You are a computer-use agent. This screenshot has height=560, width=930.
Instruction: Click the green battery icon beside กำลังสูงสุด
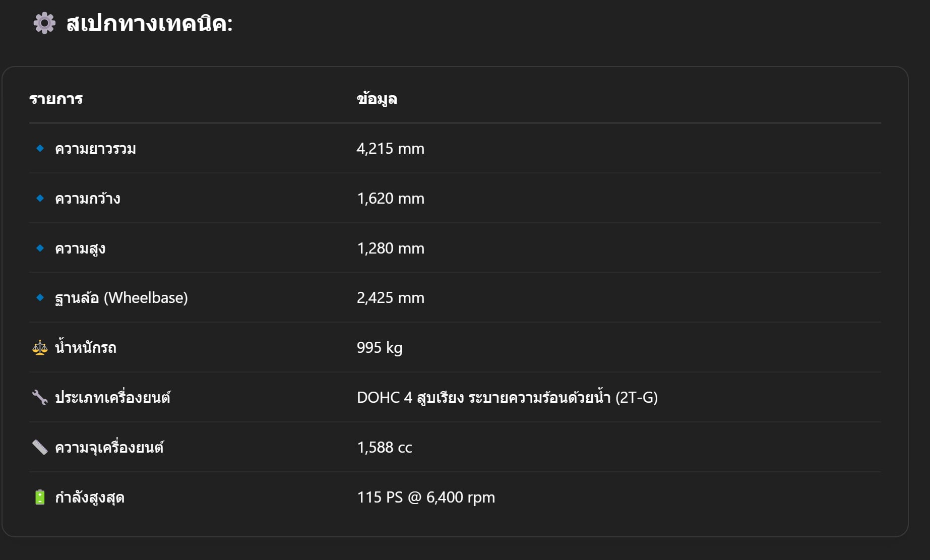coord(40,497)
